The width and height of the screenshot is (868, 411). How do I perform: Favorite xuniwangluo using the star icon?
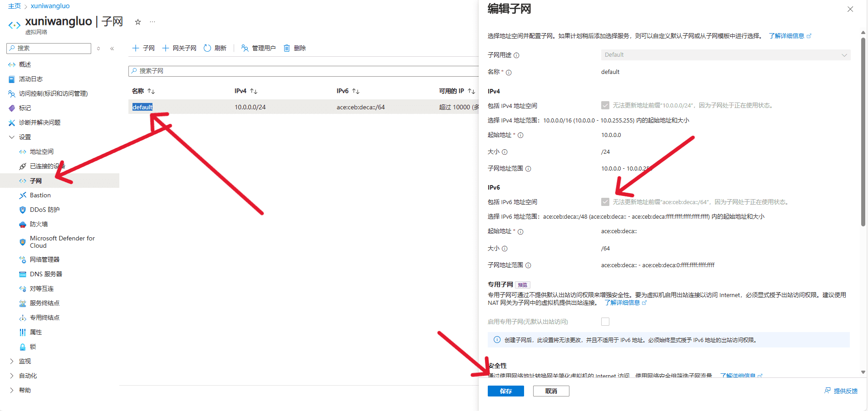click(x=137, y=22)
